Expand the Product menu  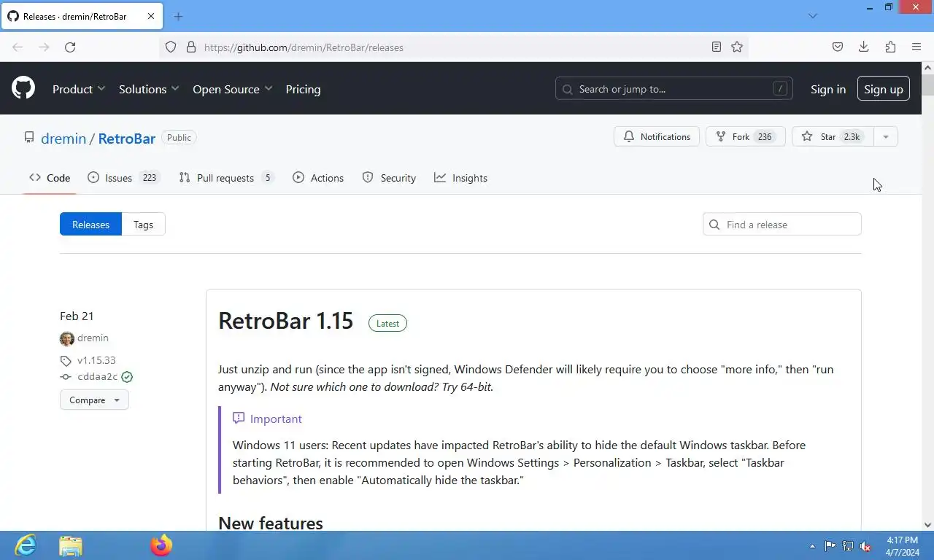[79, 89]
